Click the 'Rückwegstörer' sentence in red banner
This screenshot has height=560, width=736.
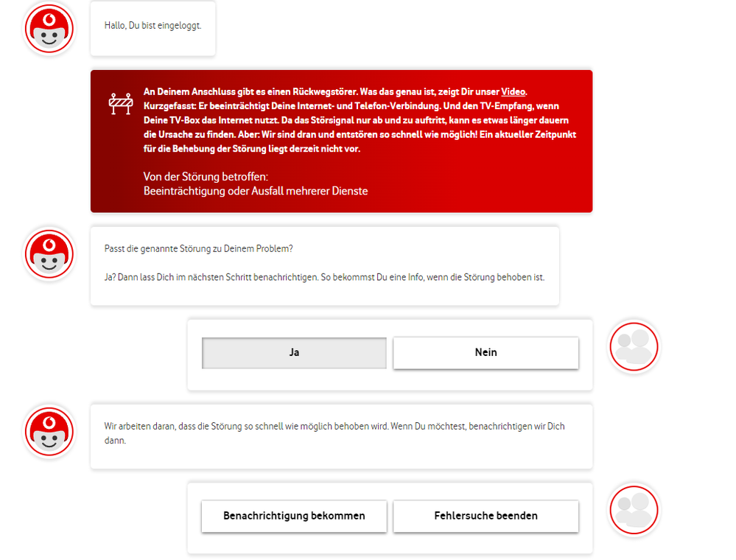tap(250, 91)
